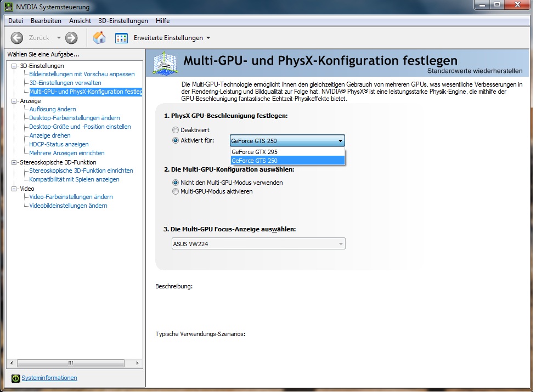Open the Bearbeiten menu

pos(46,21)
